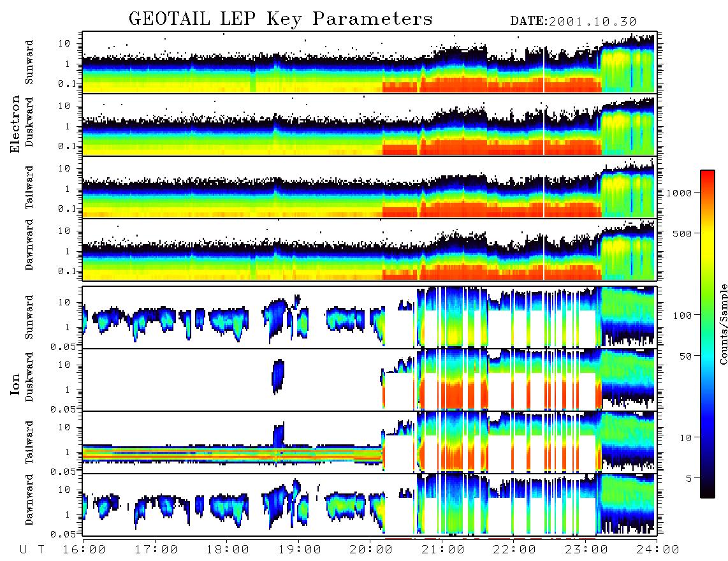Click the Ion Tailward spectrogram panel
Viewport: 728px width, 561px height.
[x=369, y=442]
